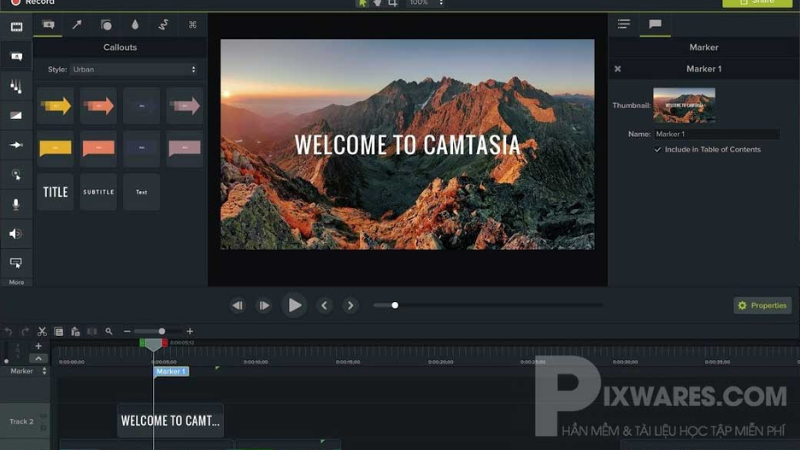Add the TITLE text callout
800x450 pixels.
point(55,192)
